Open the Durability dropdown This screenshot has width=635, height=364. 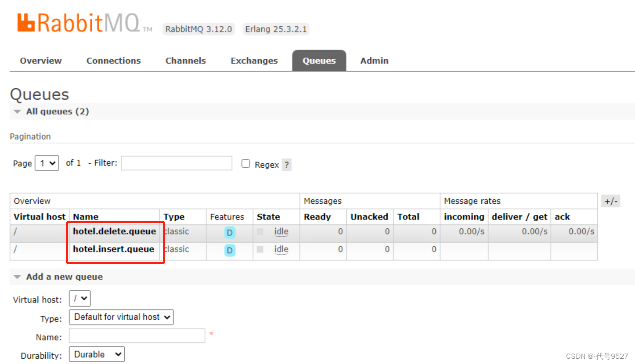click(97, 354)
